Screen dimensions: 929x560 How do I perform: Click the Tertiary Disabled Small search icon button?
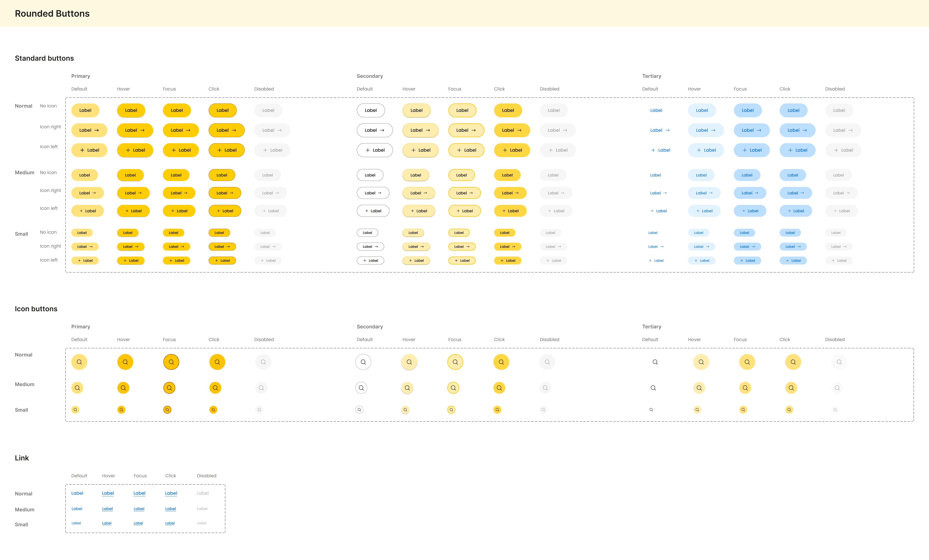[x=835, y=410]
